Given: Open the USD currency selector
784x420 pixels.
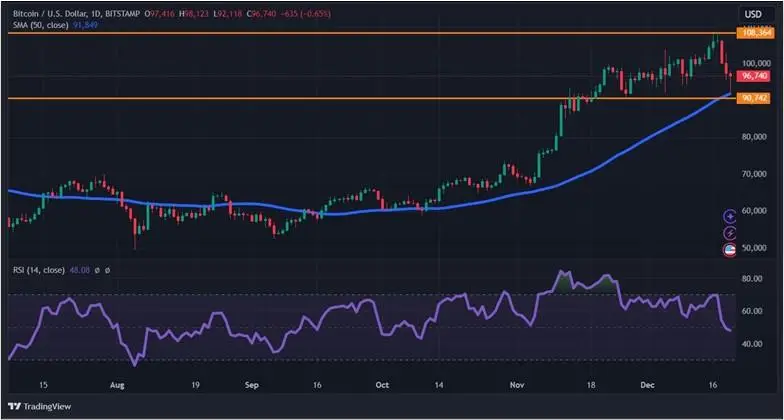Looking at the screenshot, I should 752,13.
